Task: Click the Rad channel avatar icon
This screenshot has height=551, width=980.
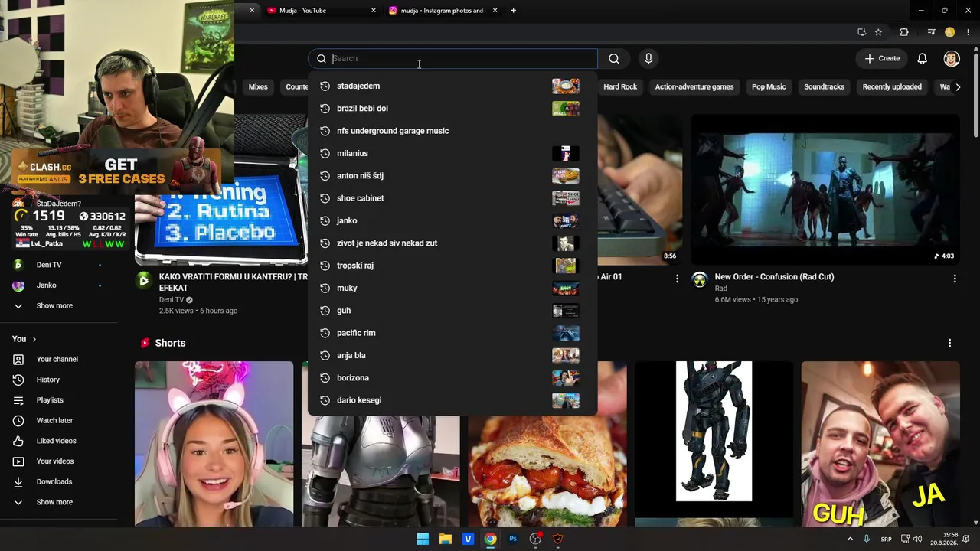Action: 700,280
